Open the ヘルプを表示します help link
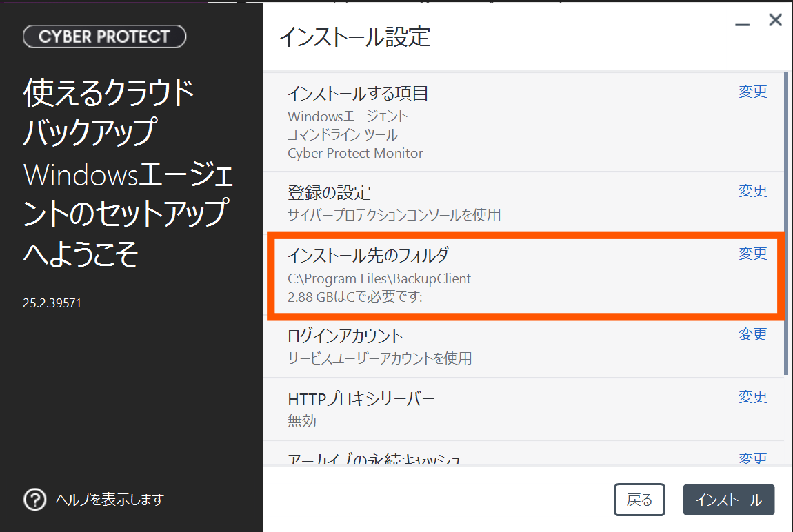The height and width of the screenshot is (532, 793). (110, 500)
